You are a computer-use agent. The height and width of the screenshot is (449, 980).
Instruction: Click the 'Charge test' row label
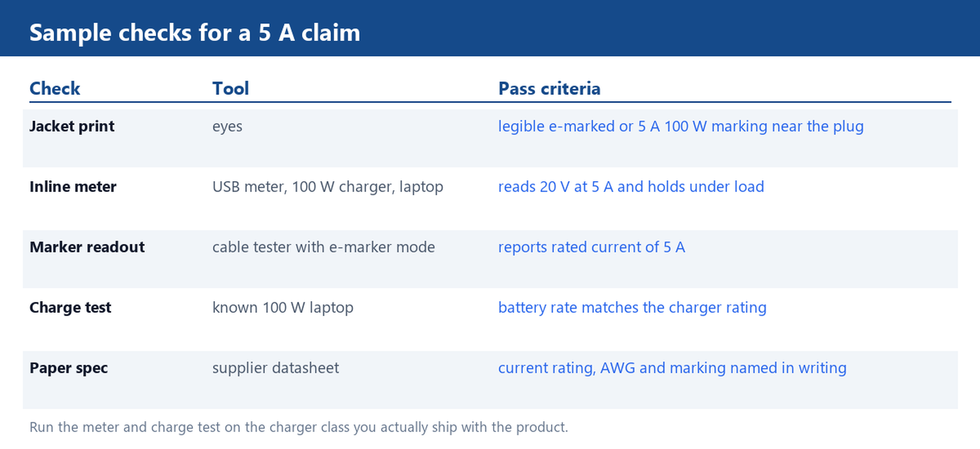[70, 308]
